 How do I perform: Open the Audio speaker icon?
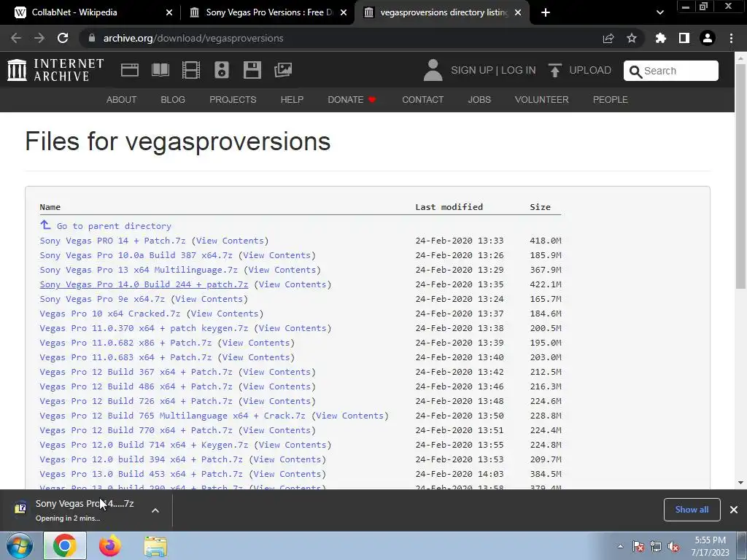(x=222, y=70)
